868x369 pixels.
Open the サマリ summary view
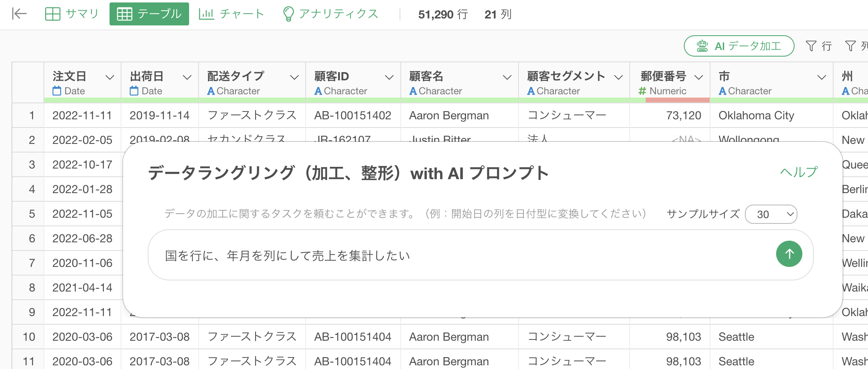pyautogui.click(x=72, y=14)
